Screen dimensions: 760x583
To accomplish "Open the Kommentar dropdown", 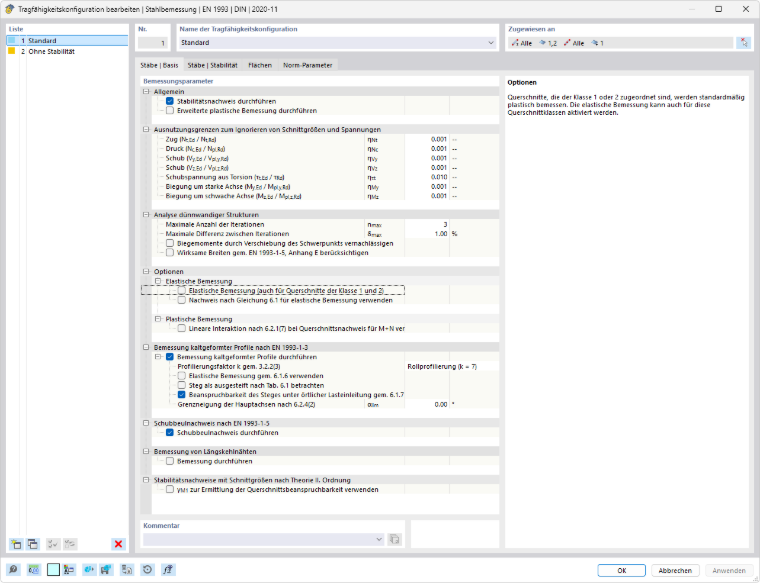I will (x=379, y=539).
